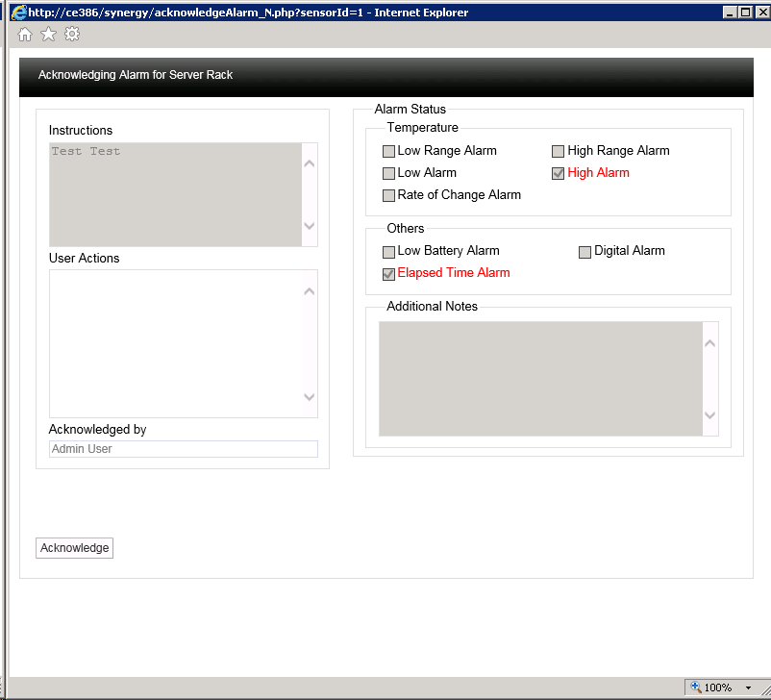
Task: Click Internet Explorer logo in title bar
Action: point(17,12)
